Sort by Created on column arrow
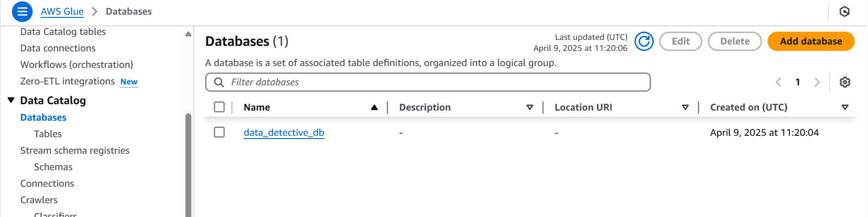868x217 pixels. (x=845, y=107)
